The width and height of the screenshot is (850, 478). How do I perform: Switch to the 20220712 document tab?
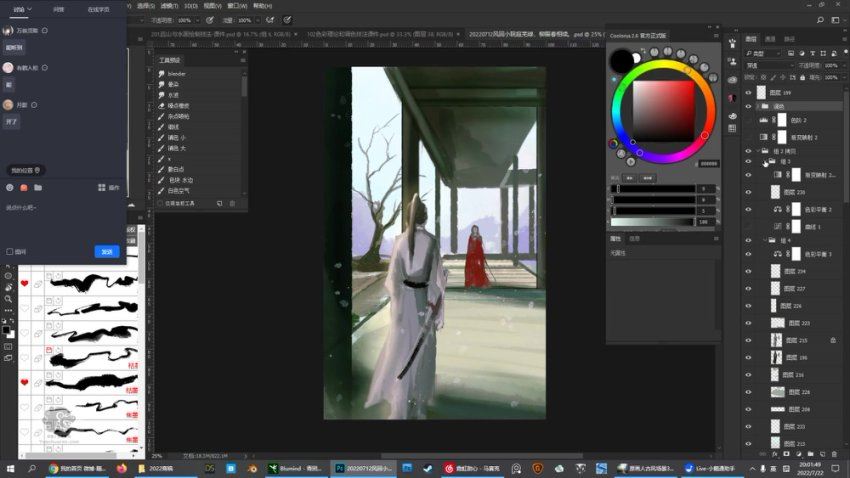[535, 34]
